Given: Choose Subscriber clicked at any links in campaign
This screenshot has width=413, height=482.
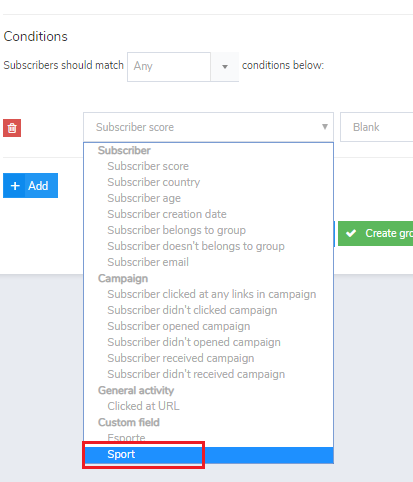Looking at the screenshot, I should click(x=209, y=294).
